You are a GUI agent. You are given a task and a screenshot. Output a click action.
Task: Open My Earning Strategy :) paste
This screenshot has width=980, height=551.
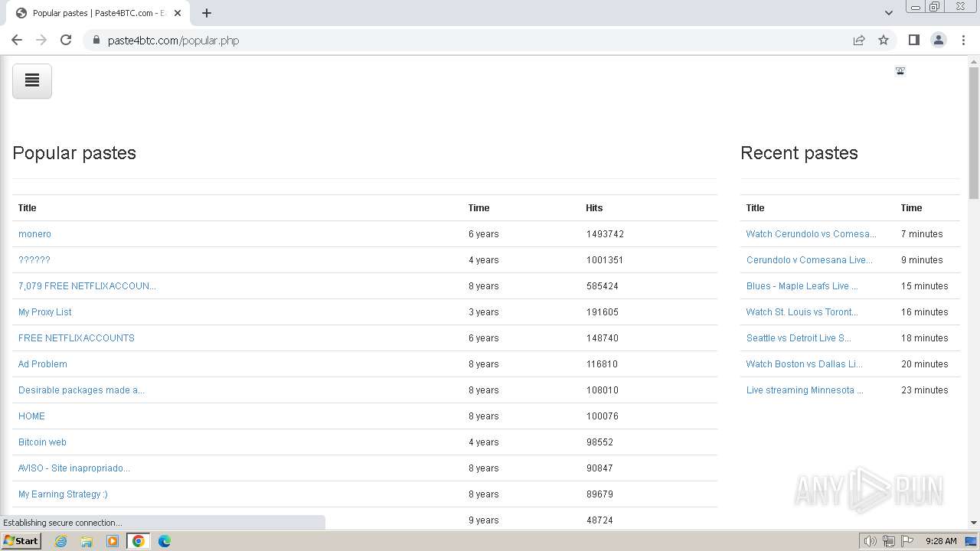(x=63, y=494)
